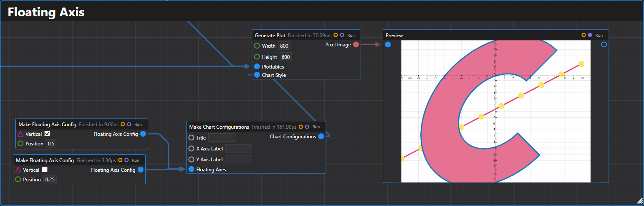This screenshot has width=644, height=206.
Task: Click the Title port on Make Chart Configurations
Action: click(x=191, y=137)
